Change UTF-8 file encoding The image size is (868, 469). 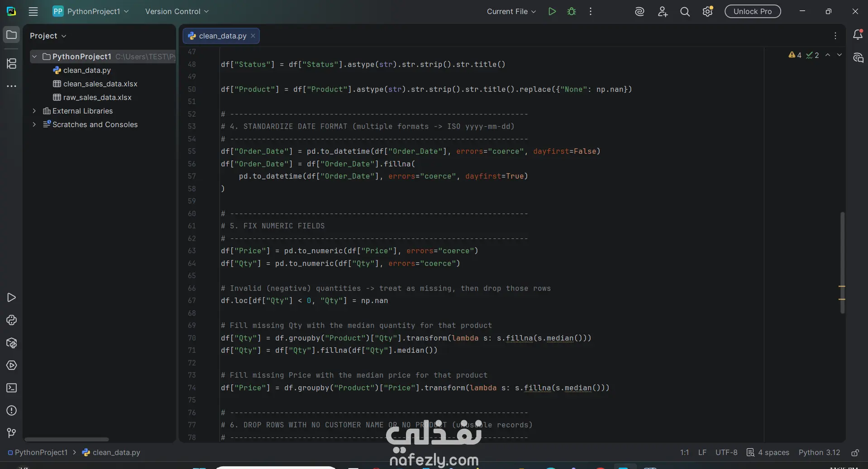[726, 452]
